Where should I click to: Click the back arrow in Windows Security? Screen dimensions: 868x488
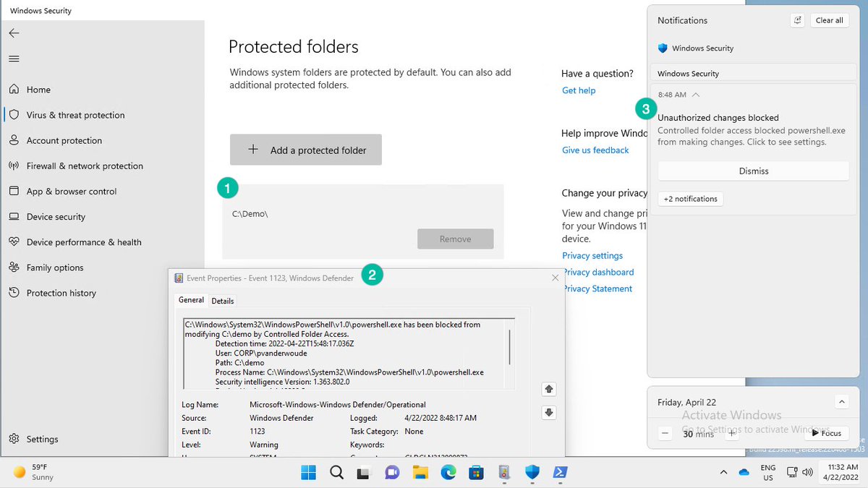14,33
